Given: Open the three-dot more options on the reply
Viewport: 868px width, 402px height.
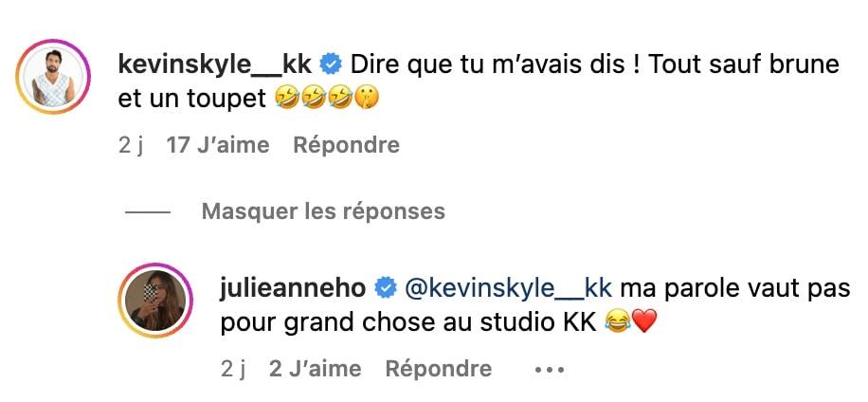Looking at the screenshot, I should pyautogui.click(x=550, y=370).
